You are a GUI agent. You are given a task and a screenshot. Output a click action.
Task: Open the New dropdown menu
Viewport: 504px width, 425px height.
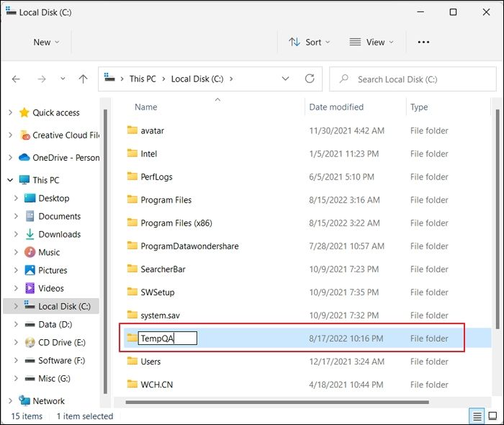click(x=46, y=42)
